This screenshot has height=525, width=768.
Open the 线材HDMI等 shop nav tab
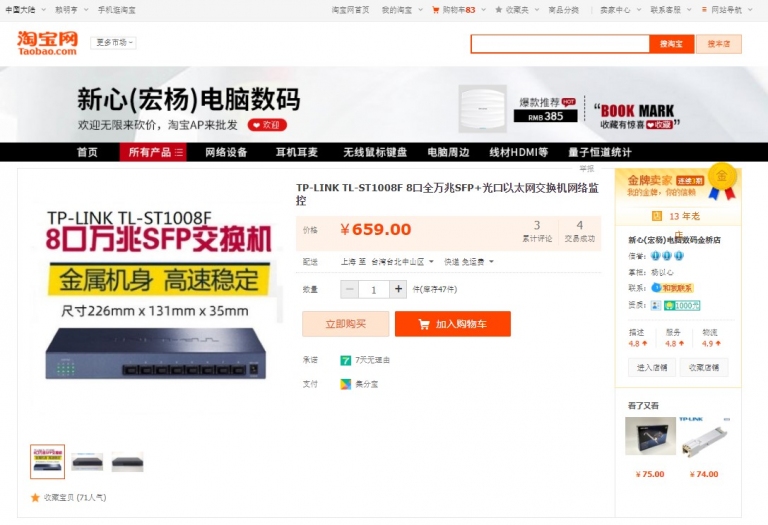point(519,152)
